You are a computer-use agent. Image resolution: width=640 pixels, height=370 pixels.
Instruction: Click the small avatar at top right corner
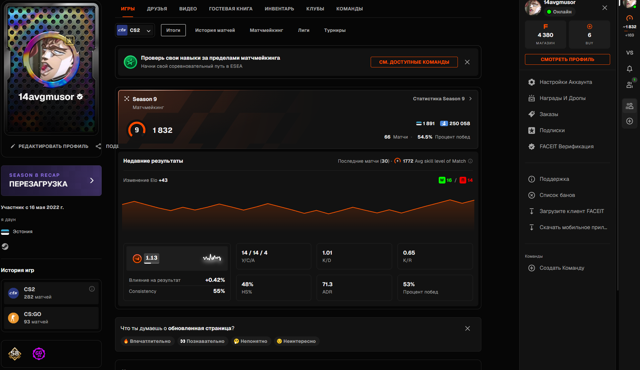(629, 3)
